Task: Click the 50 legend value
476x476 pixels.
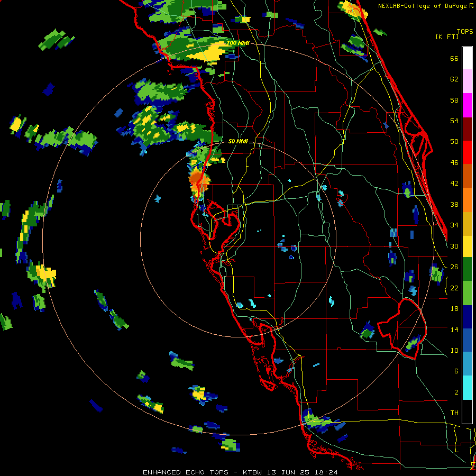Action: (454, 142)
